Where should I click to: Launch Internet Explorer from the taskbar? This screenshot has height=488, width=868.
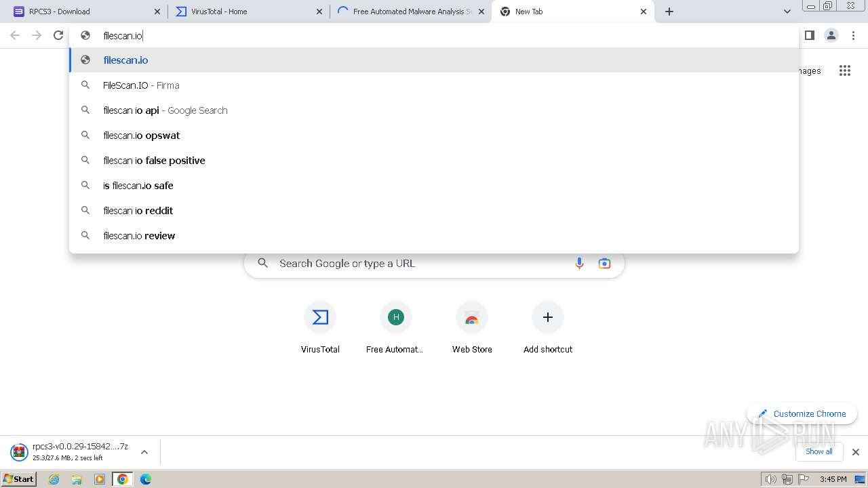54,479
